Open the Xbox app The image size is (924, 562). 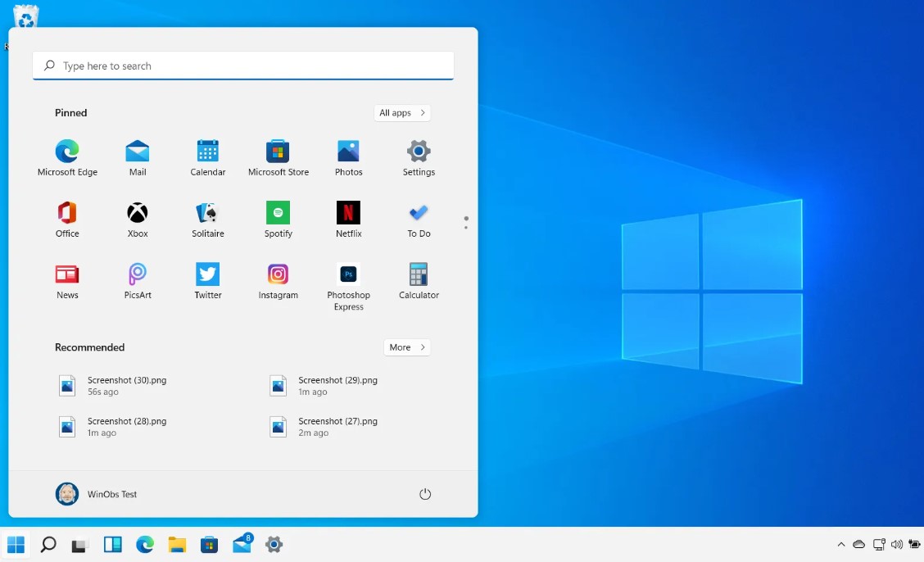[138, 220]
